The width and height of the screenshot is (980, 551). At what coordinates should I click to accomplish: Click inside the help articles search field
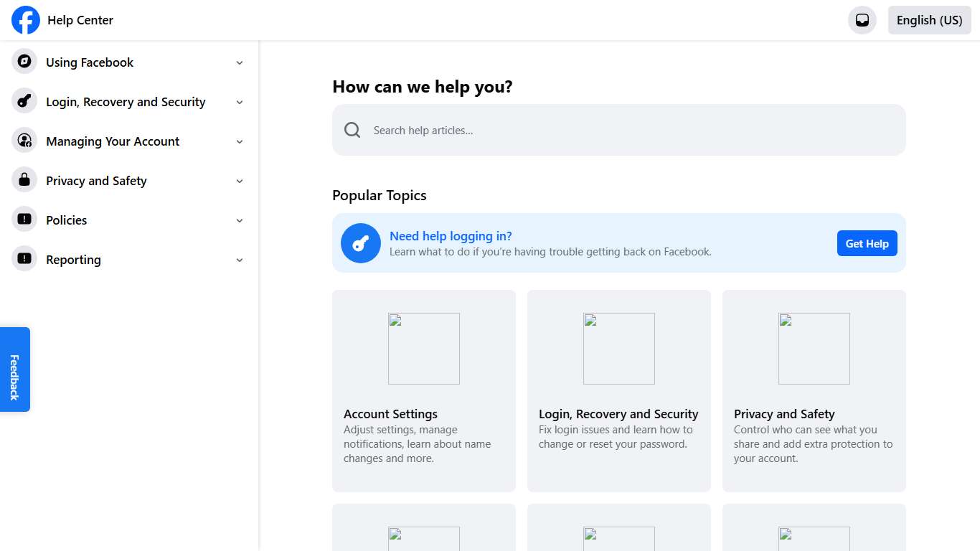(618, 130)
